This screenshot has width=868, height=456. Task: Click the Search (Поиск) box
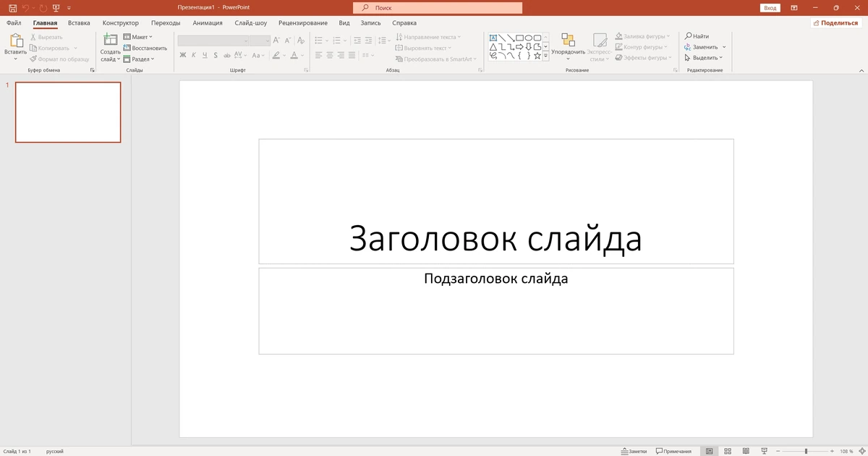[438, 7]
